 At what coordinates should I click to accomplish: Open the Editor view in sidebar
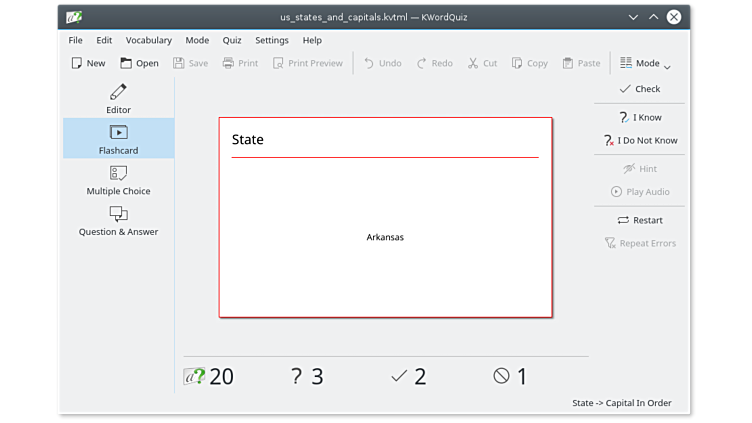click(118, 98)
